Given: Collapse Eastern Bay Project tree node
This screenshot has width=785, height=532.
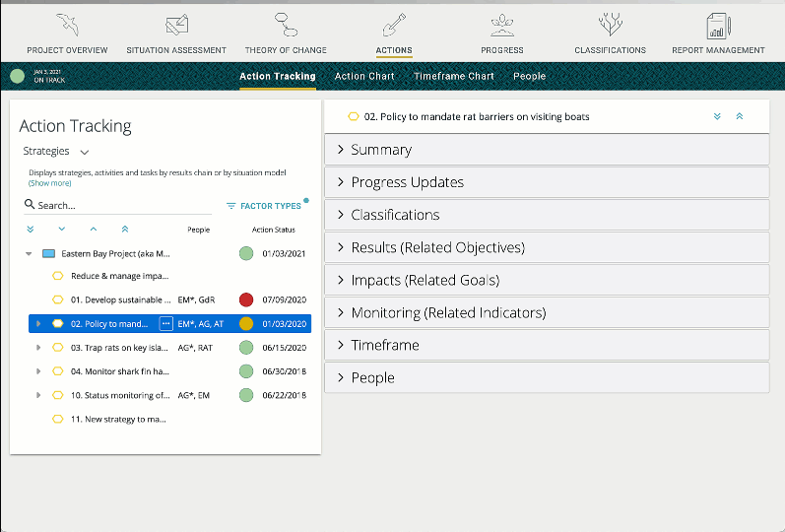Looking at the screenshot, I should (x=29, y=253).
